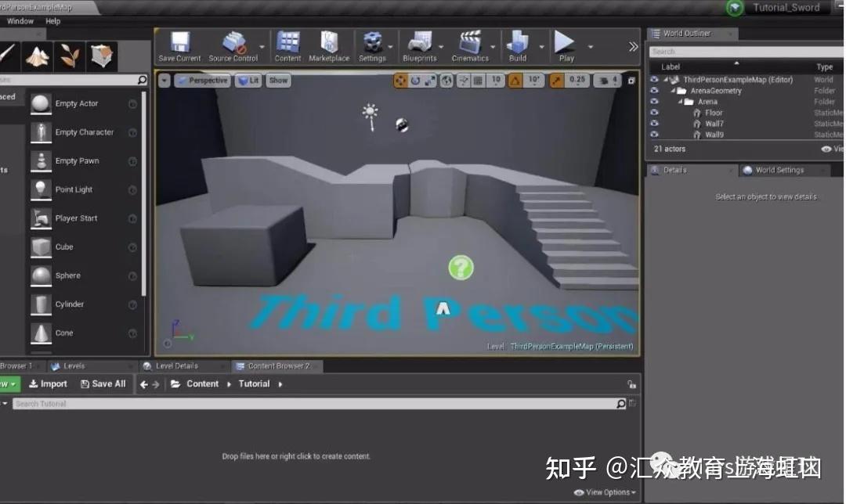Click the Import button
The width and height of the screenshot is (846, 504).
[48, 383]
